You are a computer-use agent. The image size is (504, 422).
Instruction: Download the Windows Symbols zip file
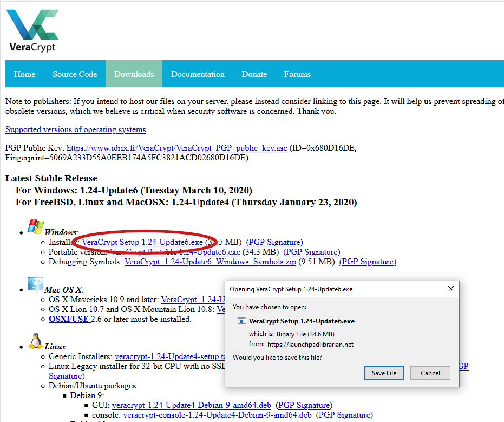point(210,262)
